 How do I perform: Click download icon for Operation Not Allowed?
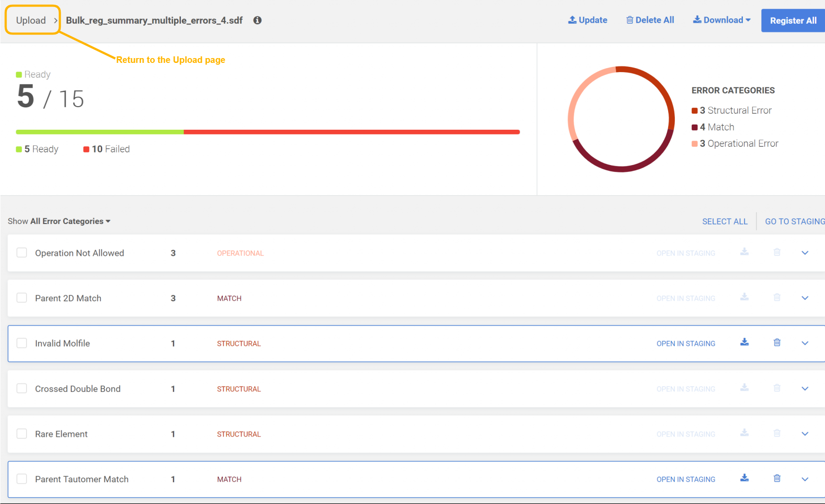click(745, 252)
